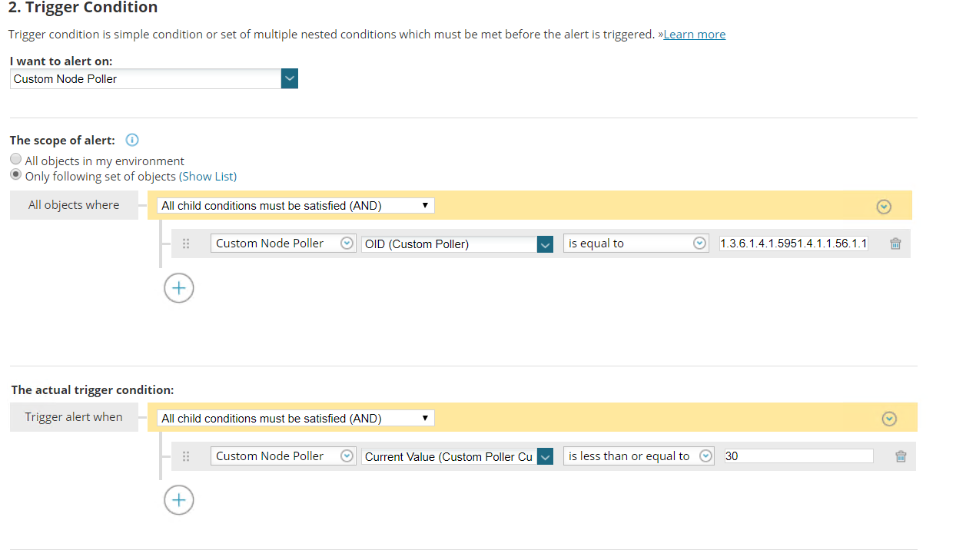956x560 pixels.
Task: Add a condition under the actual trigger section
Action: pyautogui.click(x=179, y=500)
